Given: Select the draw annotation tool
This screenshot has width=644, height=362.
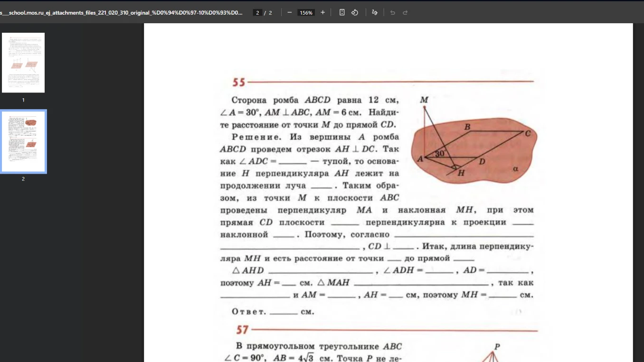Looking at the screenshot, I should click(x=375, y=13).
